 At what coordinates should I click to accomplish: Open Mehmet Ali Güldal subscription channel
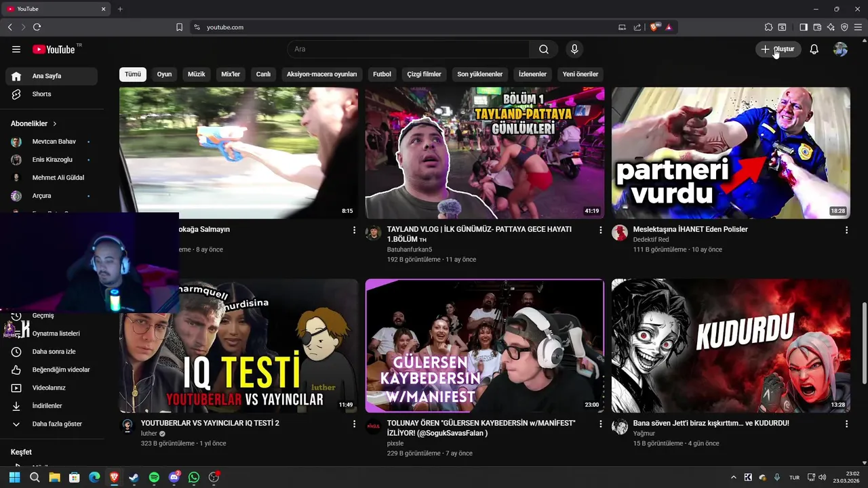[52, 178]
